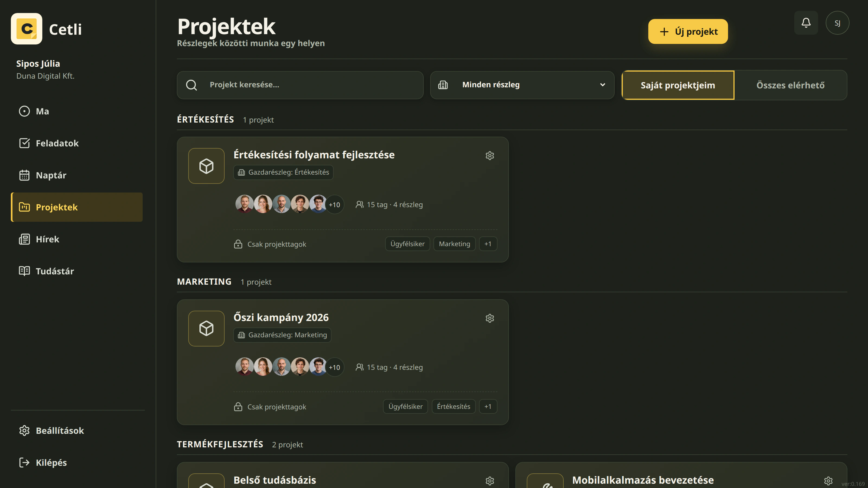
Task: Click first member avatar in Értékesítési folyamat card
Action: [244, 204]
